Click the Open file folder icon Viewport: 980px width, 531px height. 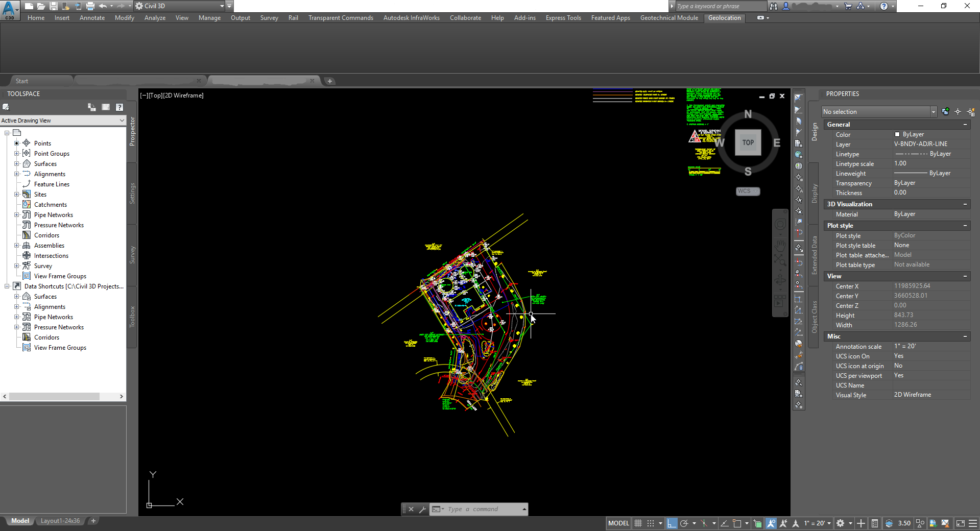click(x=41, y=6)
